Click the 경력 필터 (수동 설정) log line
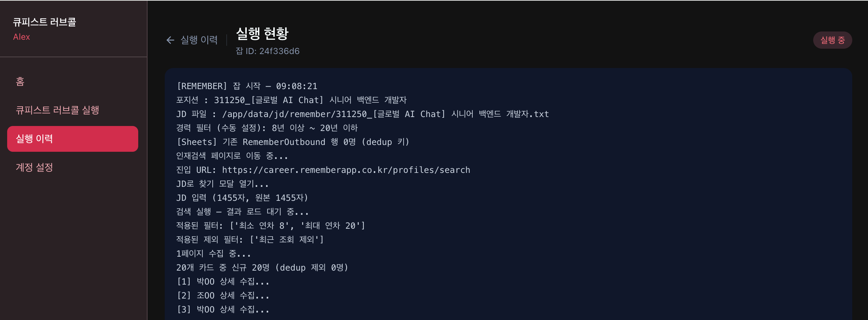 point(267,128)
